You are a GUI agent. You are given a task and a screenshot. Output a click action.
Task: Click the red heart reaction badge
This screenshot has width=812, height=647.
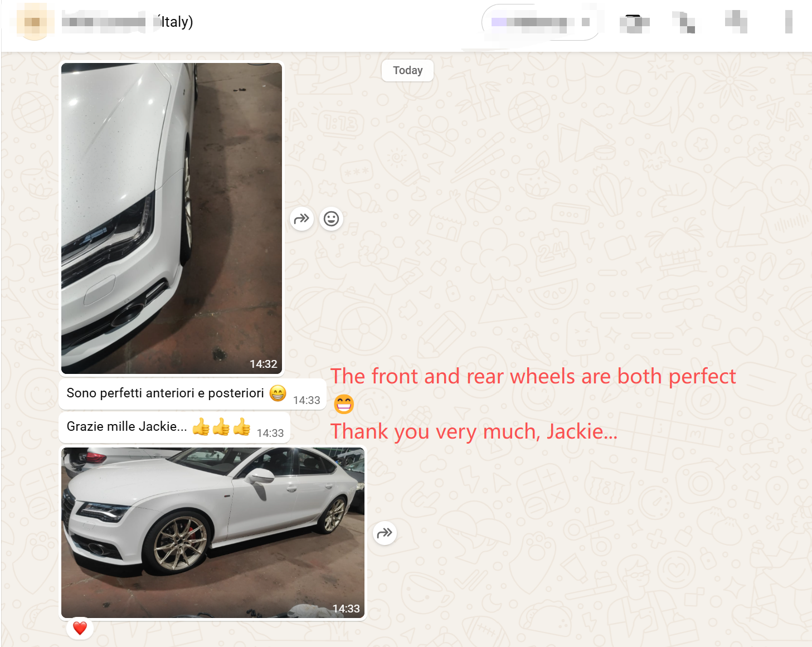(x=80, y=628)
